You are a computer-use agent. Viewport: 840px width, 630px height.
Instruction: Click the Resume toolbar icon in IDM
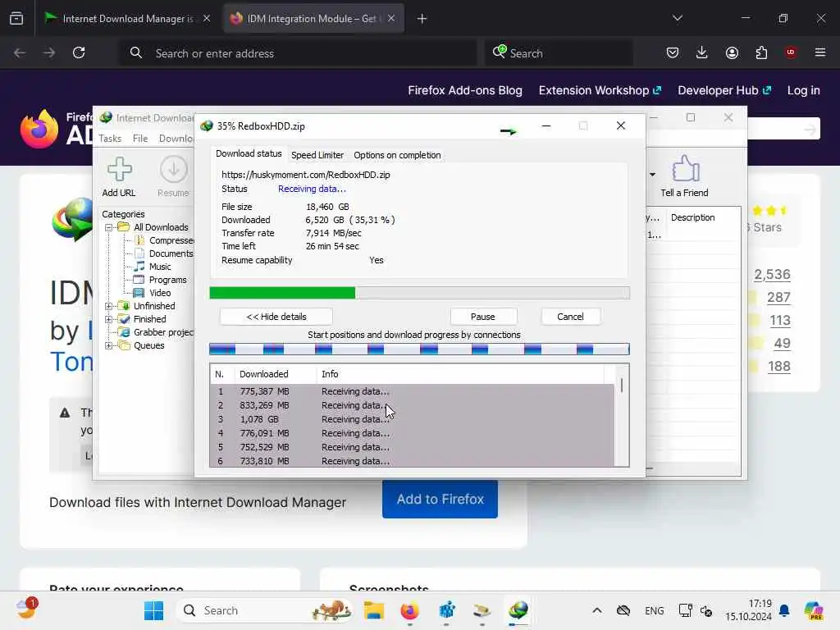[x=174, y=169]
